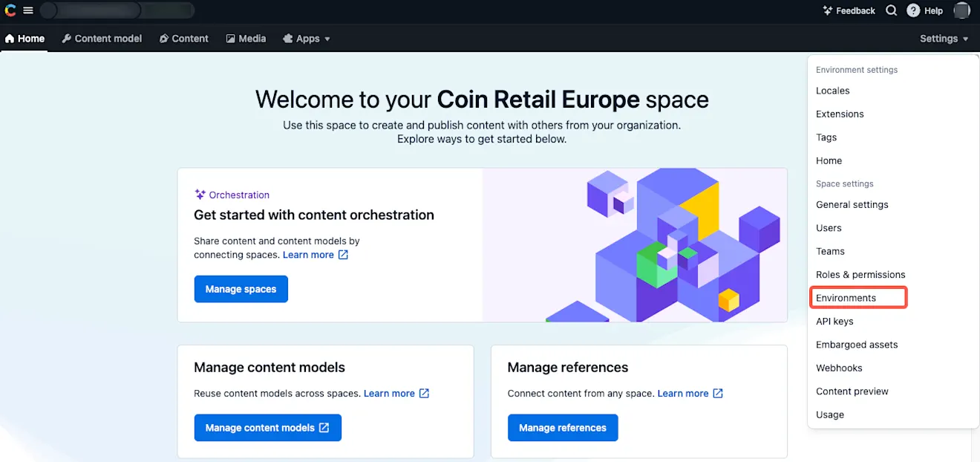Click the Contentful logo icon
The height and width of the screenshot is (462, 980).
point(10,10)
